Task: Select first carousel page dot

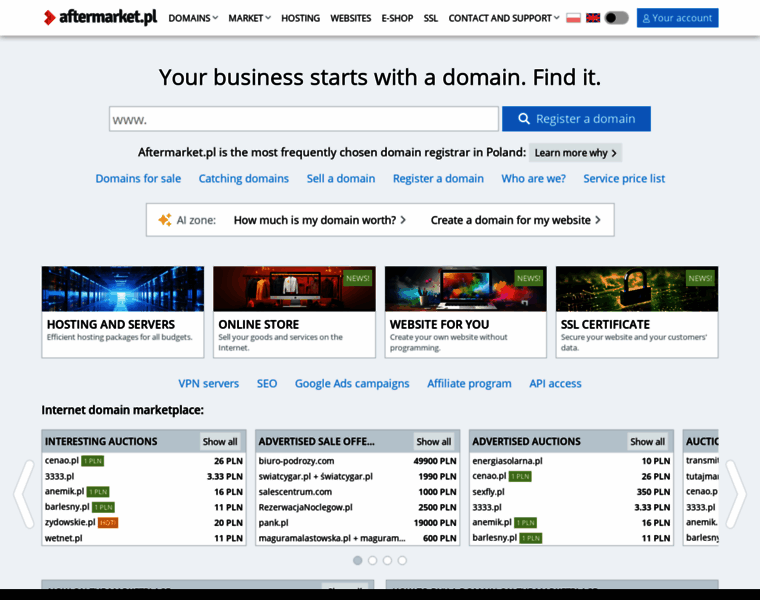Action: (358, 560)
